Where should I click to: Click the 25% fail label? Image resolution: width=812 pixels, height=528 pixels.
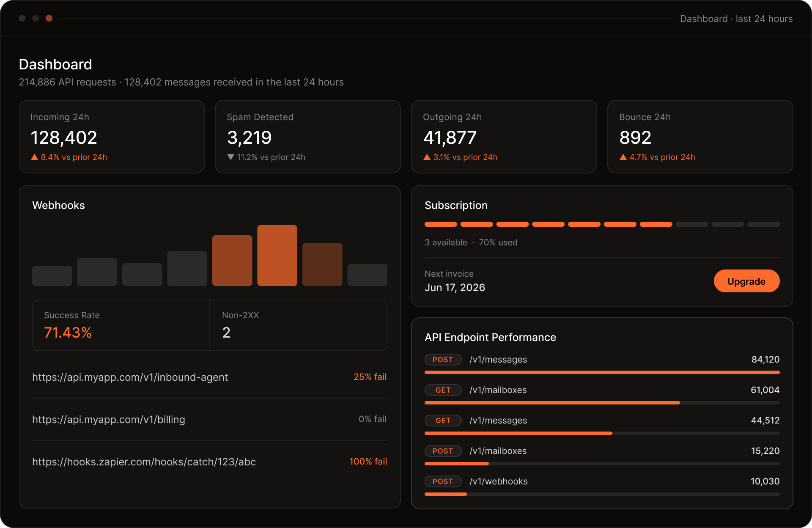(370, 377)
